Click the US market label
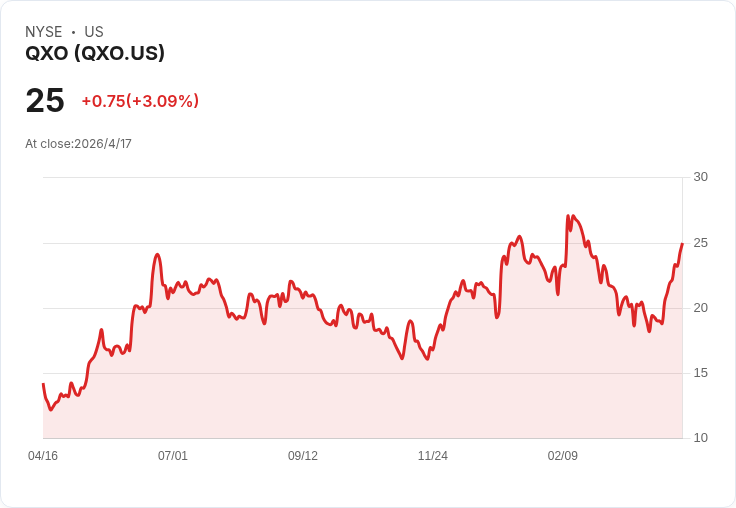The height and width of the screenshot is (508, 736). [94, 32]
